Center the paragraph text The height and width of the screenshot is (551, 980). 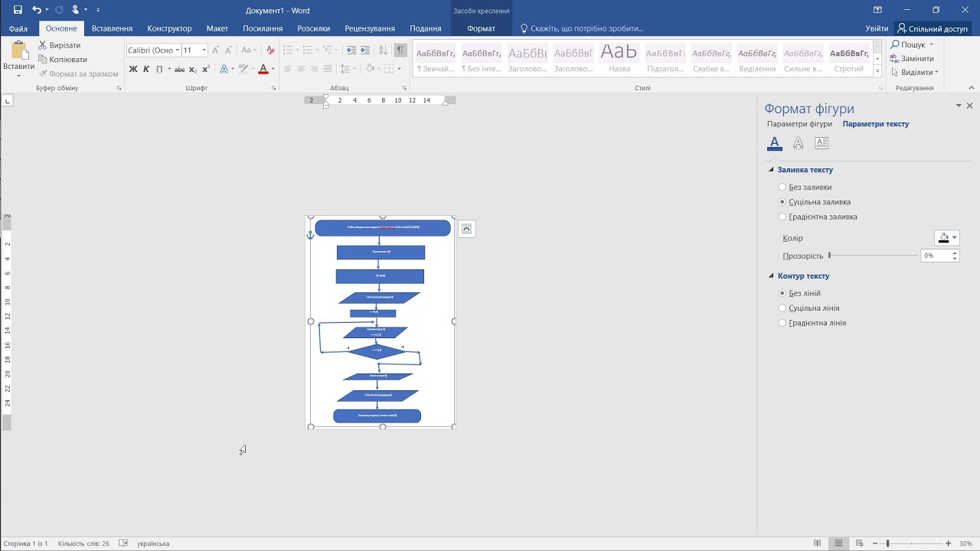click(302, 69)
